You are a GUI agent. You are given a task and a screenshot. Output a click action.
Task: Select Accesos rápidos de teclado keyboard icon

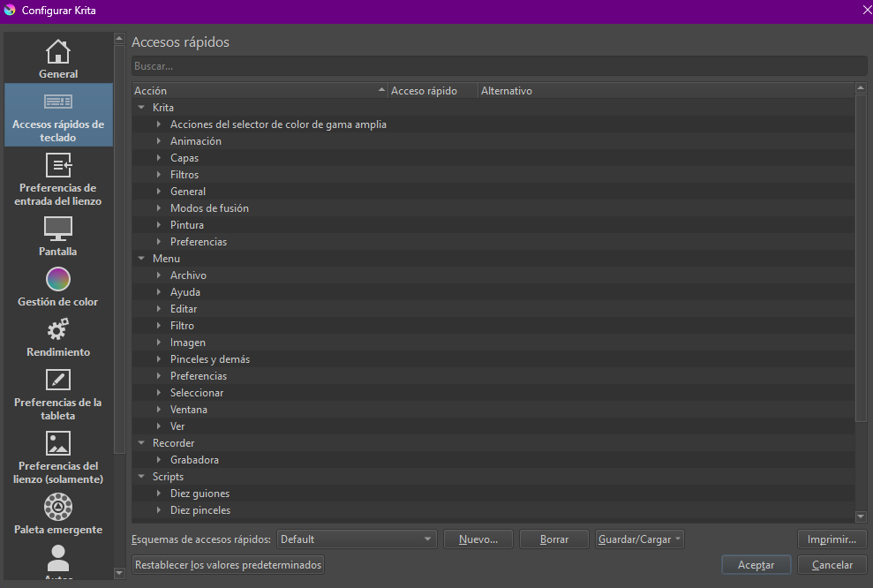58,102
